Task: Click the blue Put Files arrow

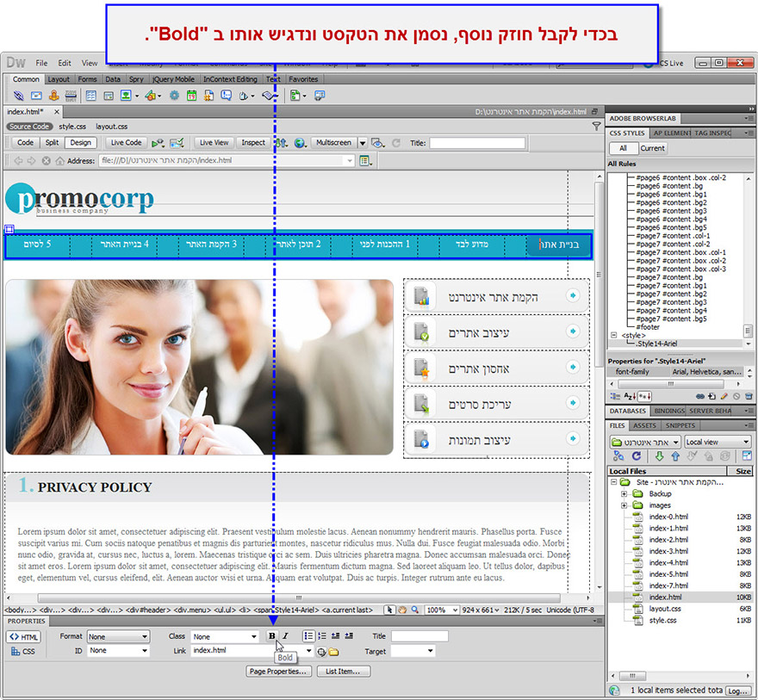Action: pos(675,455)
